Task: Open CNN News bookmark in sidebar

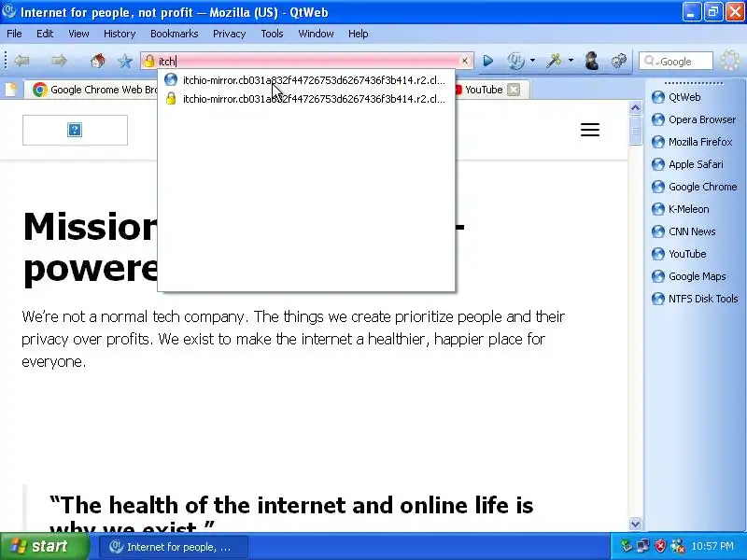Action: [x=684, y=231]
